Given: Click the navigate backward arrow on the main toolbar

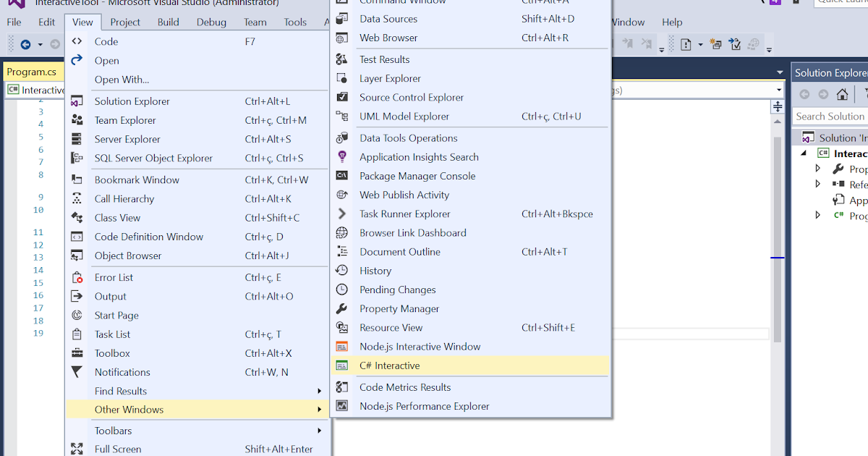Looking at the screenshot, I should (25, 44).
